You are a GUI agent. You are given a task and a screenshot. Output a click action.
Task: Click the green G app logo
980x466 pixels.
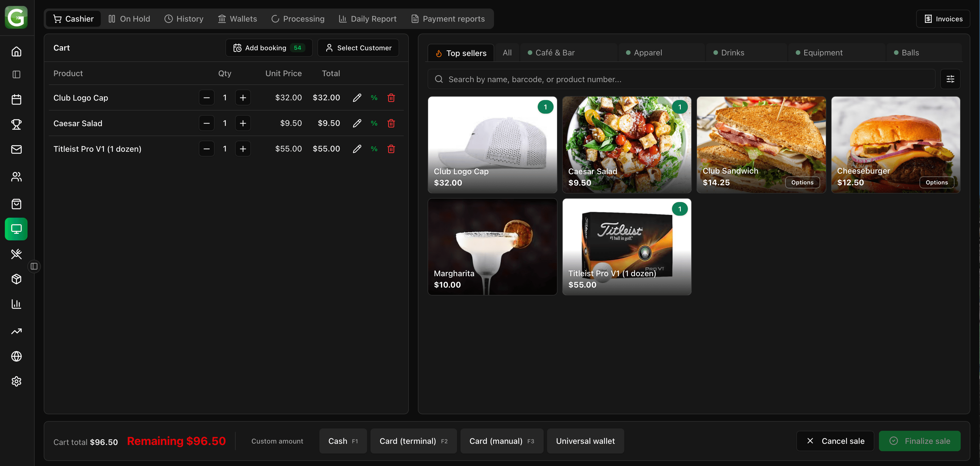[x=16, y=17]
